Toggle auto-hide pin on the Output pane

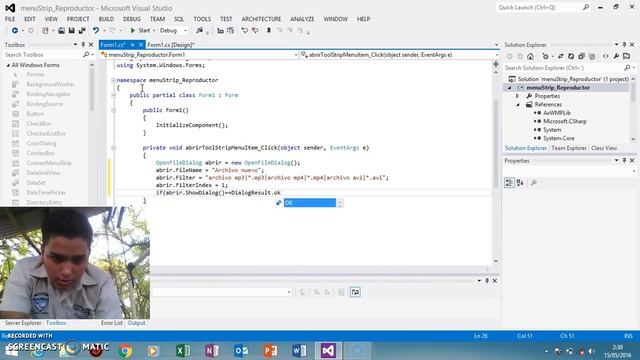[487, 281]
